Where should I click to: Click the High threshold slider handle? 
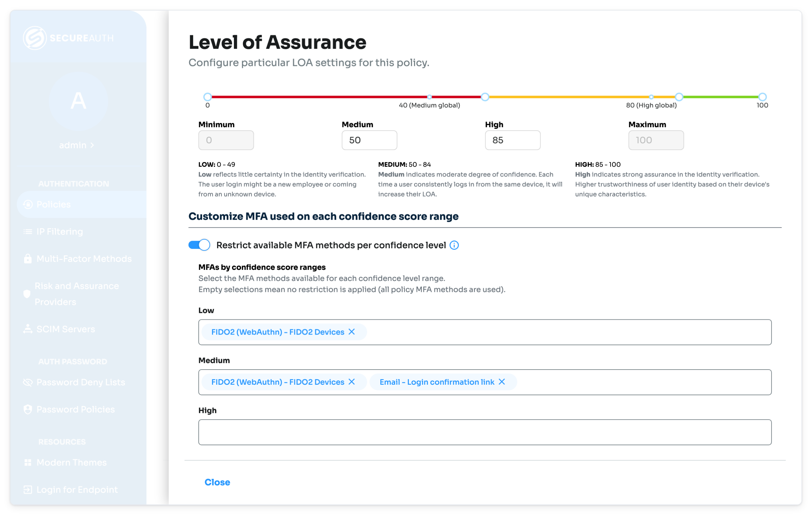679,97
